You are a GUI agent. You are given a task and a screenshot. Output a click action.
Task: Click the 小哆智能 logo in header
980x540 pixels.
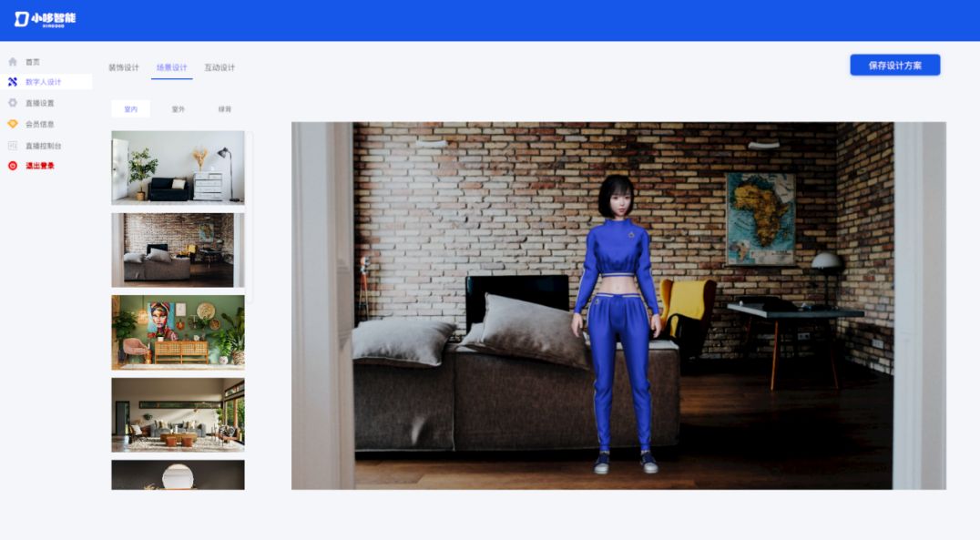[45, 19]
